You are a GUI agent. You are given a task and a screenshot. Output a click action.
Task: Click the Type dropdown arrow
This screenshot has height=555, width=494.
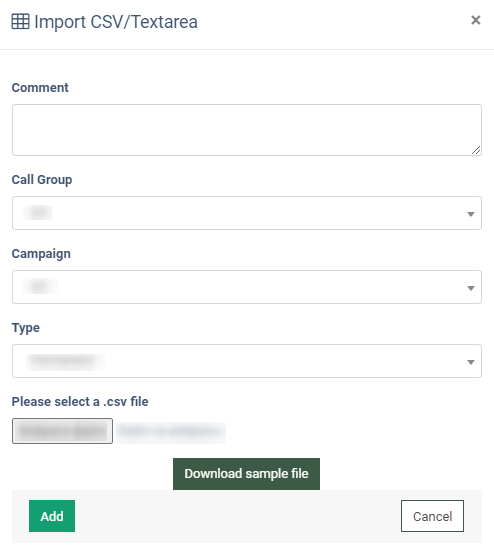tap(471, 362)
